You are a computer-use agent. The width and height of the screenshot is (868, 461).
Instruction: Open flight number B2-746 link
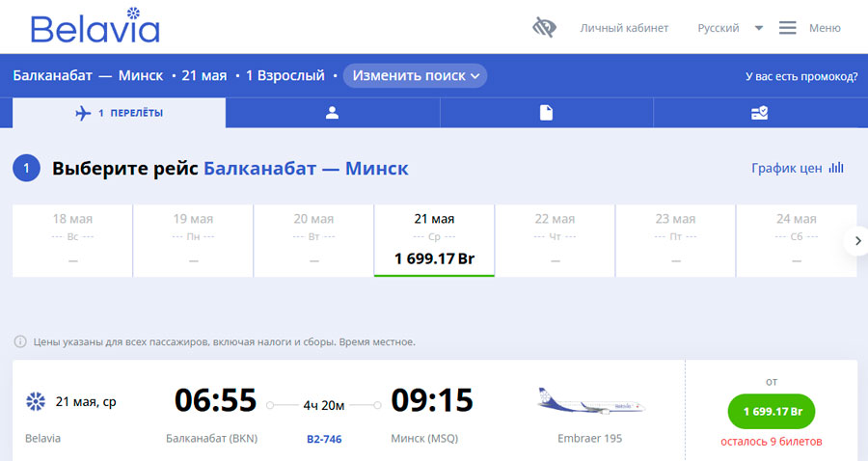coord(324,440)
